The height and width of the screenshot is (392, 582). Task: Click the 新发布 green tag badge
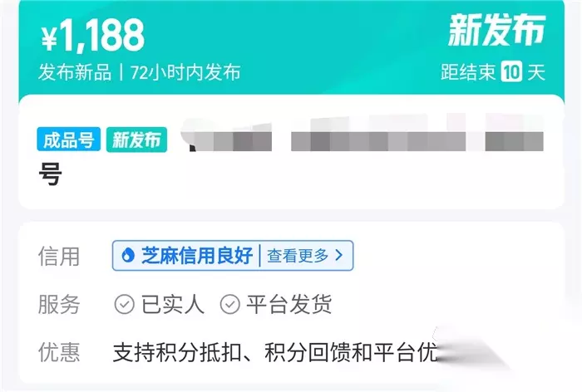coord(136,140)
